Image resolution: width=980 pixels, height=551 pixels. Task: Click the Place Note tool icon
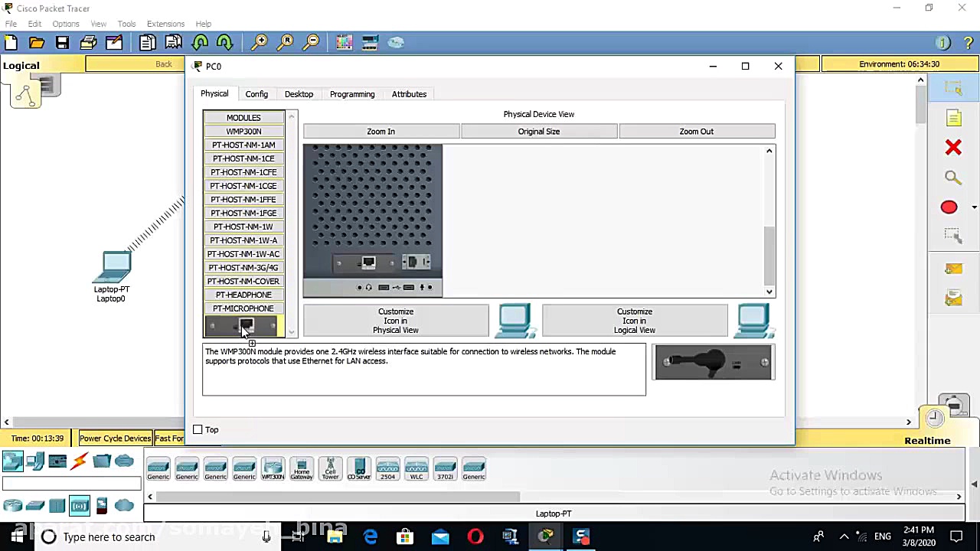[x=953, y=118]
